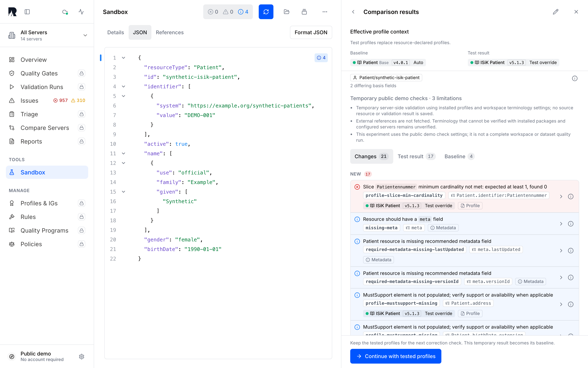This screenshot has height=368, width=588.
Task: Open info icon for missing-meta issue
Action: pyautogui.click(x=571, y=224)
